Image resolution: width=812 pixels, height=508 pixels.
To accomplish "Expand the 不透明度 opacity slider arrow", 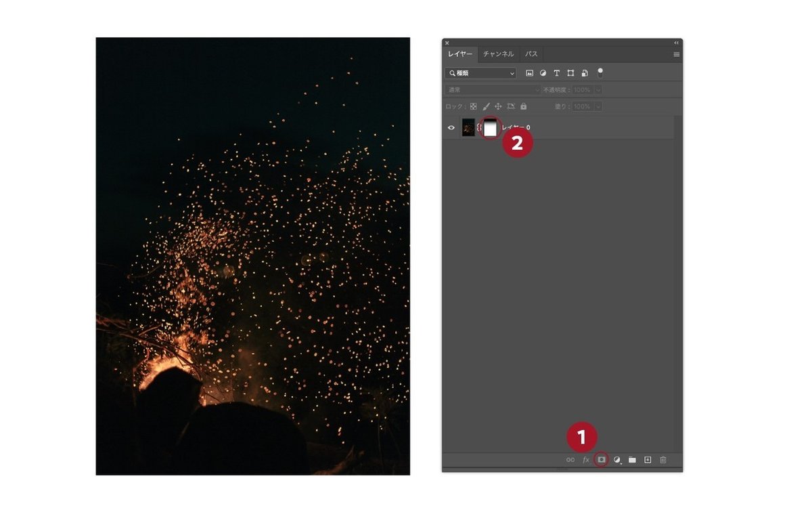I will (x=598, y=90).
